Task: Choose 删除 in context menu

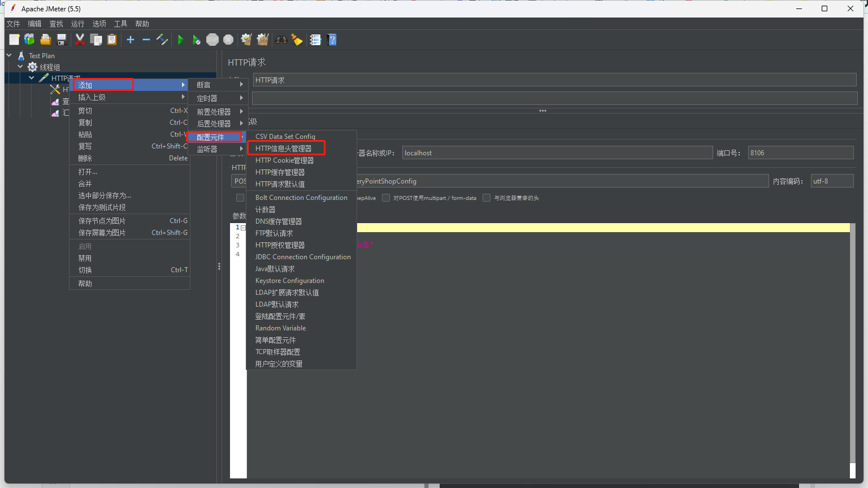Action: (129, 158)
